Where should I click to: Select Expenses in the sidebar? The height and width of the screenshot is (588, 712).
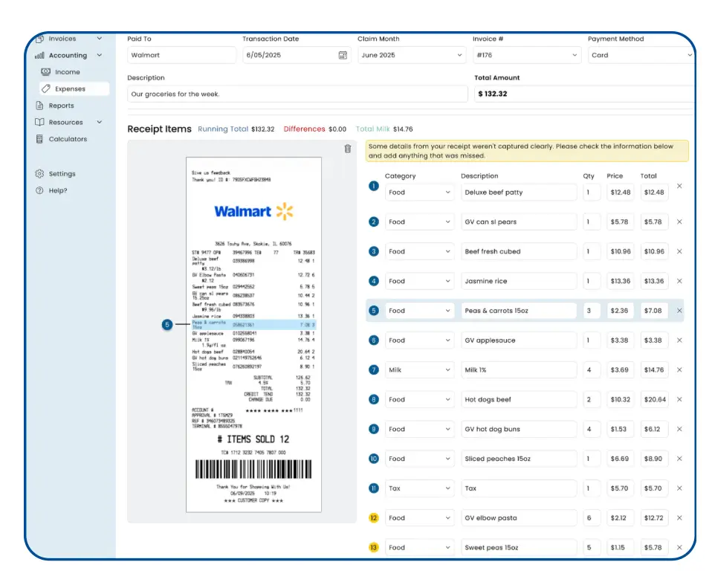pos(70,88)
